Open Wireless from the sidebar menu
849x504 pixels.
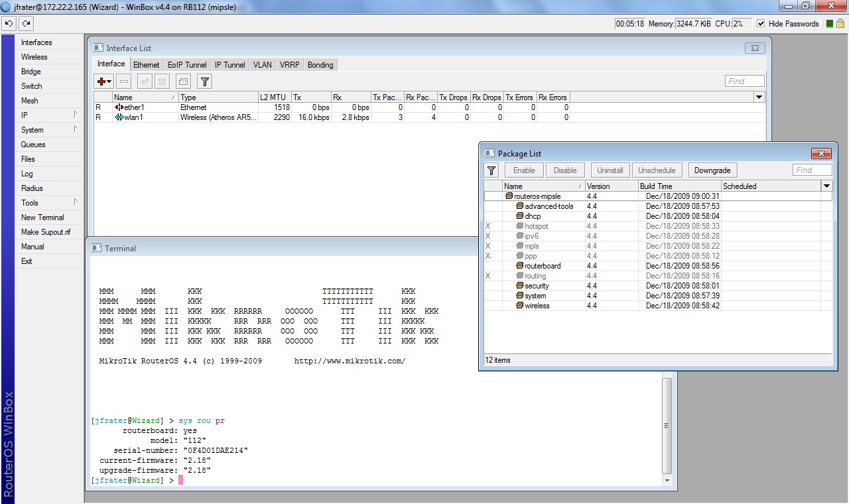tap(34, 57)
